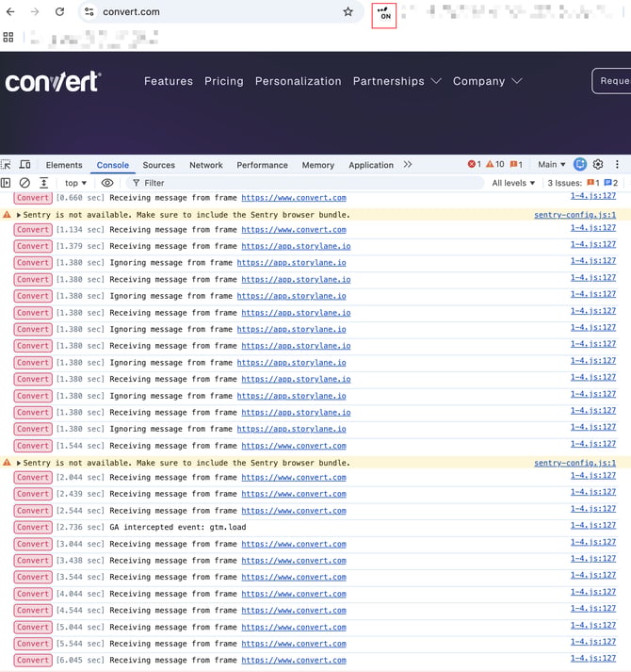
Task: Reload the convert.com page
Action: [59, 12]
